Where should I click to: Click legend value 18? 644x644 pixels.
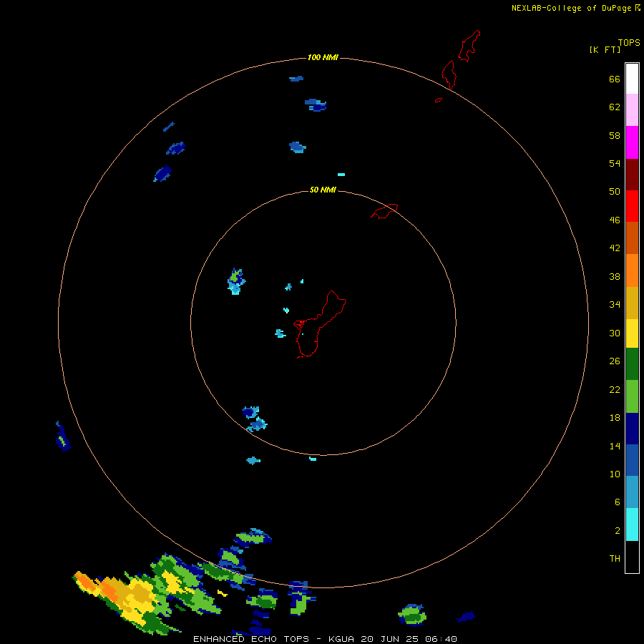click(615, 418)
